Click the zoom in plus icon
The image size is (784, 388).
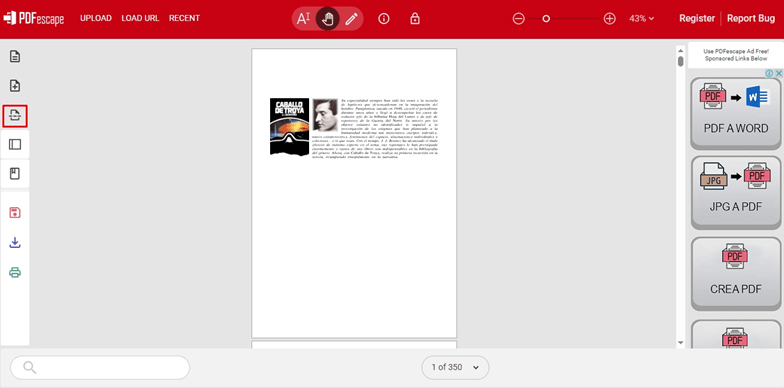609,18
